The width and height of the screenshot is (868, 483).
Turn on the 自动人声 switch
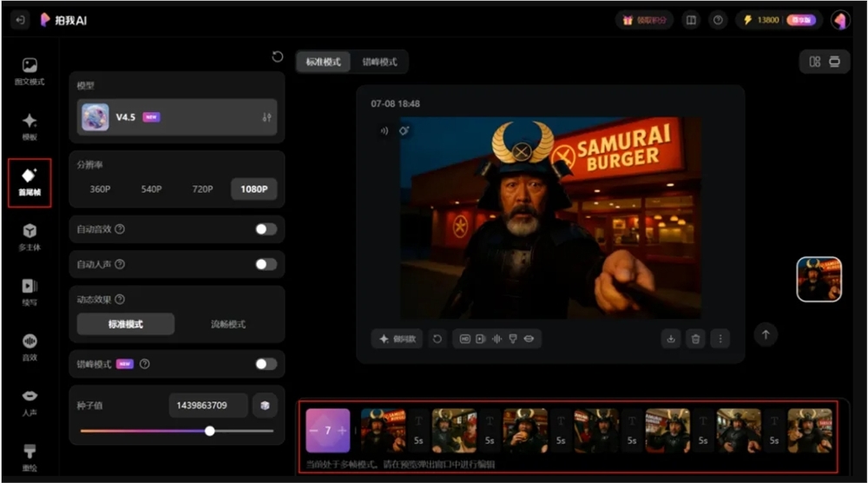tap(266, 264)
